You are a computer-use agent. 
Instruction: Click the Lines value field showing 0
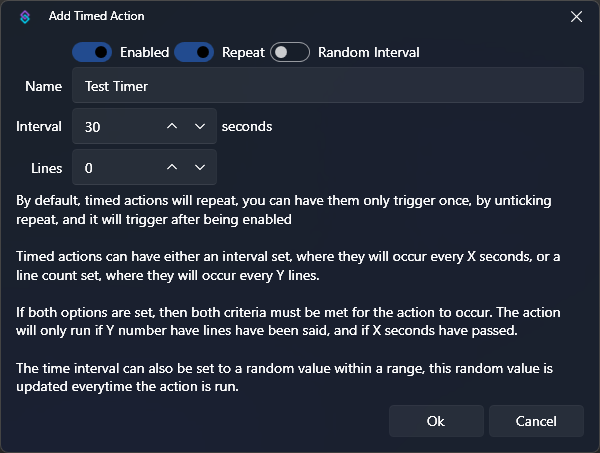point(113,168)
